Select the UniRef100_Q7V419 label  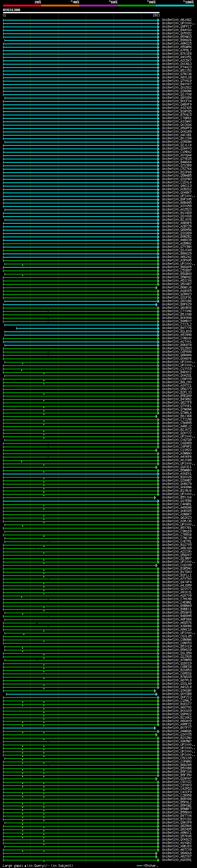pos(176,81)
